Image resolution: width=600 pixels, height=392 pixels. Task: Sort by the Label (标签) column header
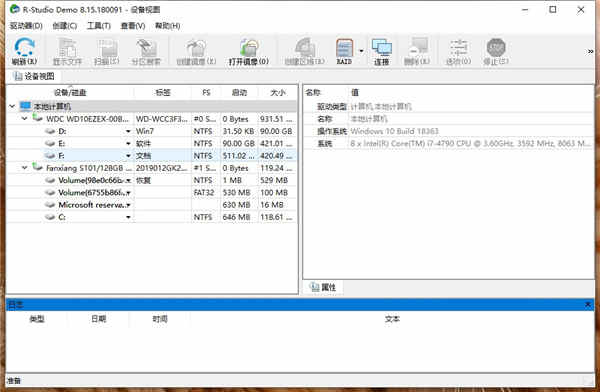(x=163, y=92)
